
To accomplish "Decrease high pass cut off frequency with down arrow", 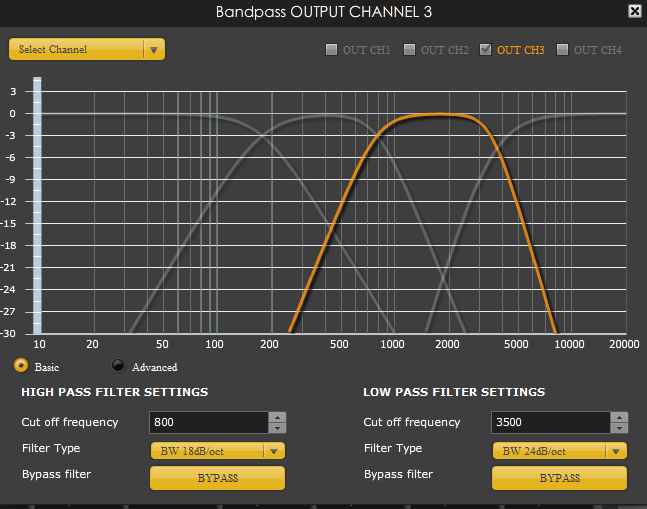I will tap(277, 428).
